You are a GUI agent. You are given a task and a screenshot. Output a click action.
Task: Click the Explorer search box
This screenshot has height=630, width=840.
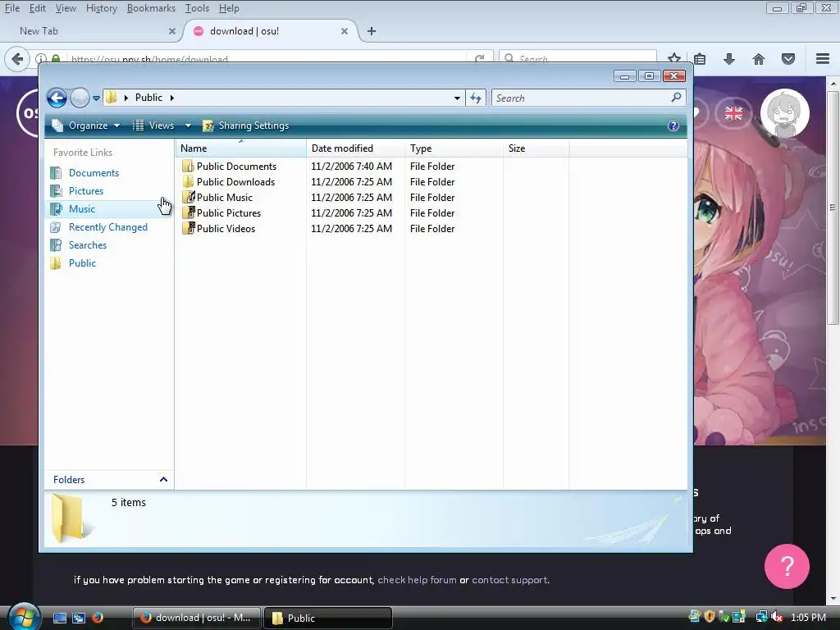coord(587,98)
